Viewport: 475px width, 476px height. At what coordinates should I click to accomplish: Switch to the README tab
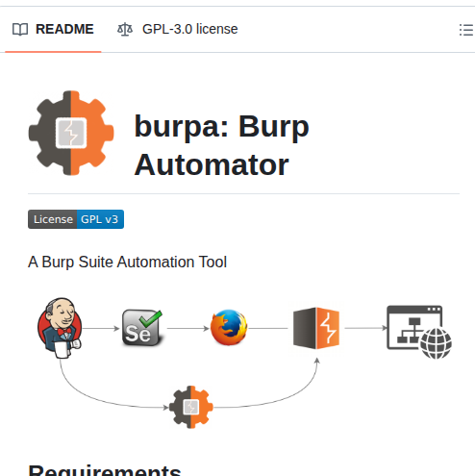53,29
